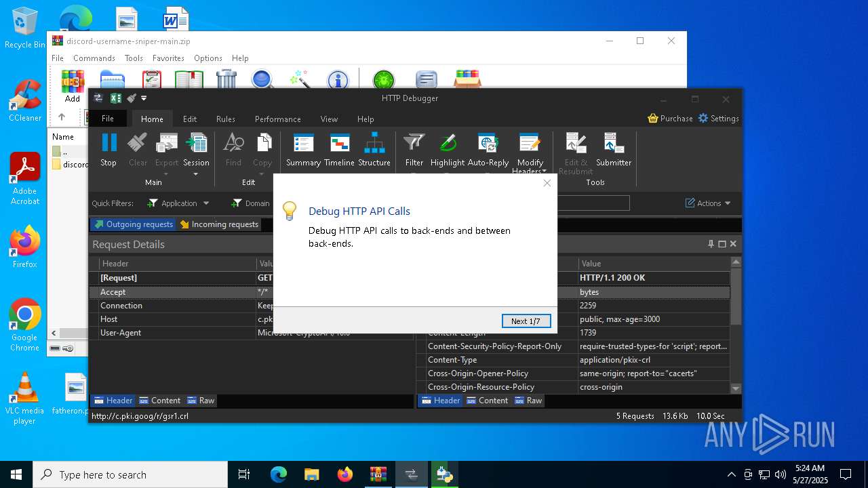The height and width of the screenshot is (488, 868).
Task: Click the Find magnifier icon in WinRAR
Action: click(x=262, y=80)
